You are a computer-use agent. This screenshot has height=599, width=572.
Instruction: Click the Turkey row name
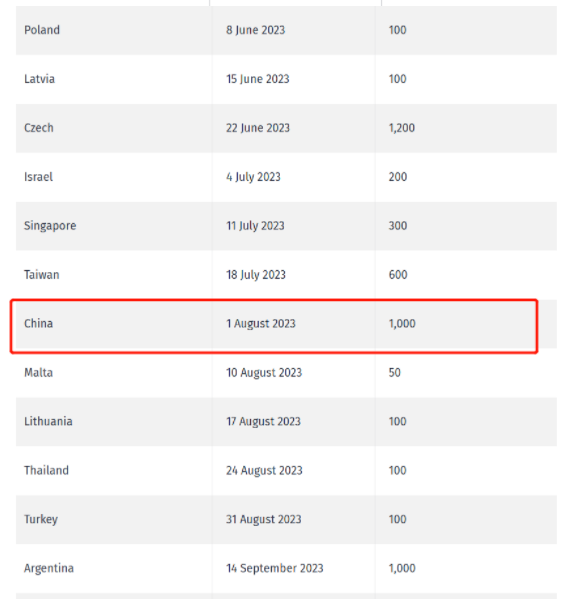(41, 520)
